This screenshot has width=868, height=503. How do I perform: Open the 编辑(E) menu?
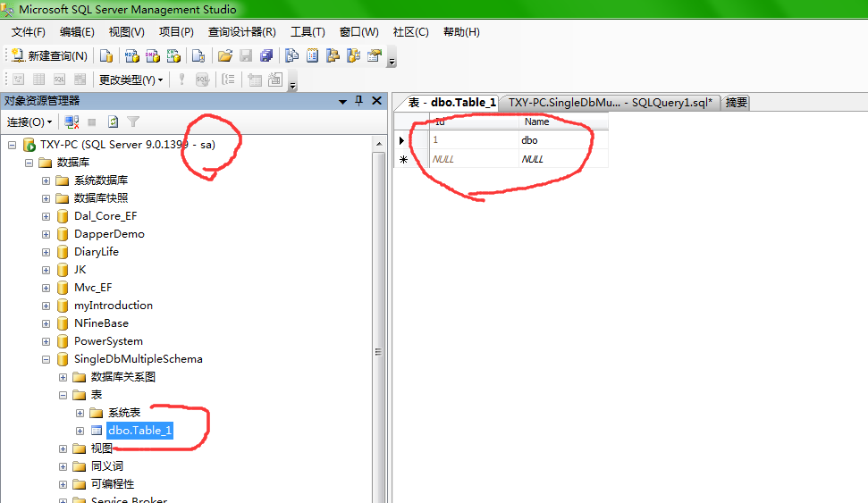(77, 32)
